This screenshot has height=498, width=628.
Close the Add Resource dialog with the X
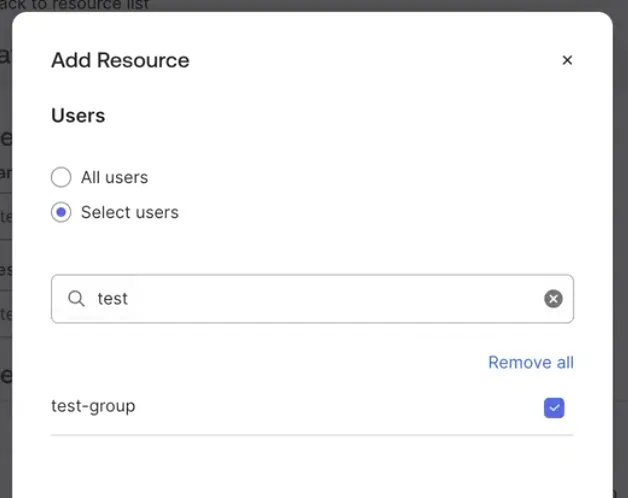coord(567,60)
